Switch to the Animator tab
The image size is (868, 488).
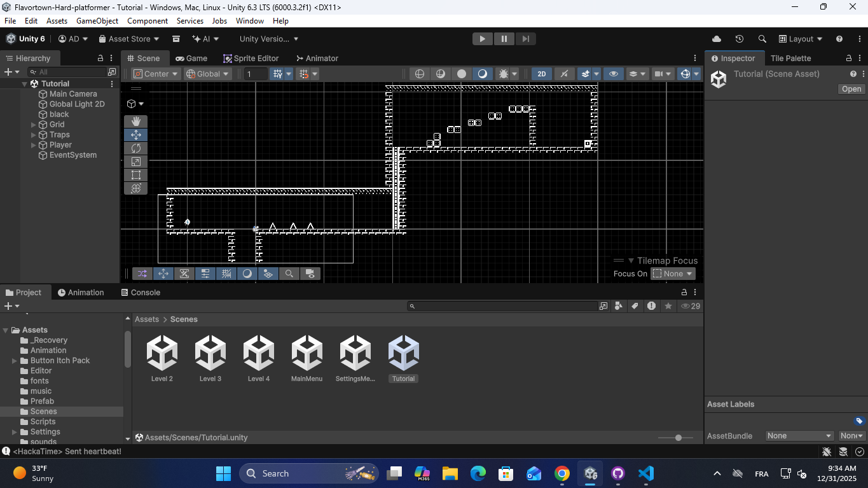317,58
